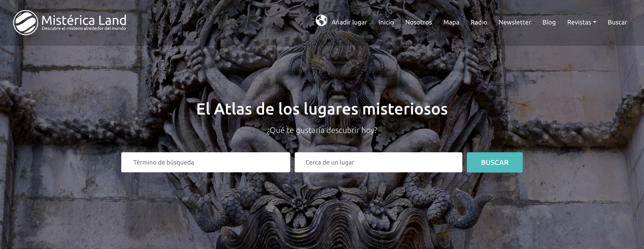Open the Radio section
Viewport: 644px width, 249px height.
point(479,22)
